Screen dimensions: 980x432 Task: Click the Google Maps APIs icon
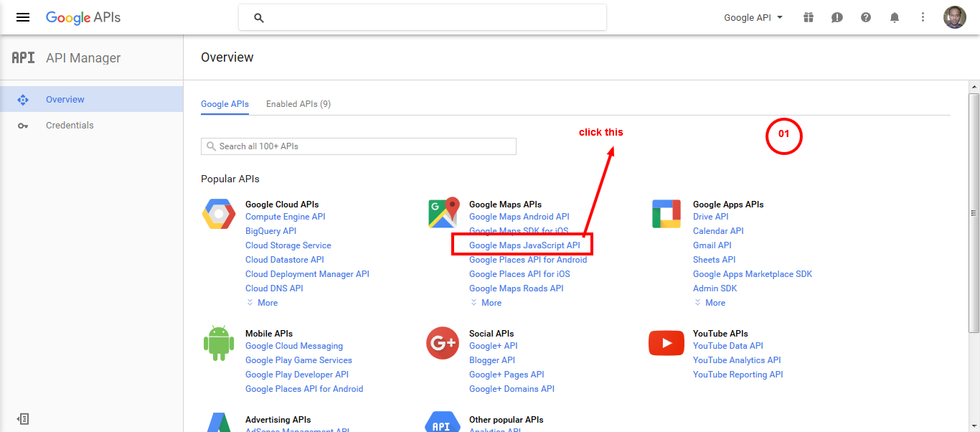point(443,213)
